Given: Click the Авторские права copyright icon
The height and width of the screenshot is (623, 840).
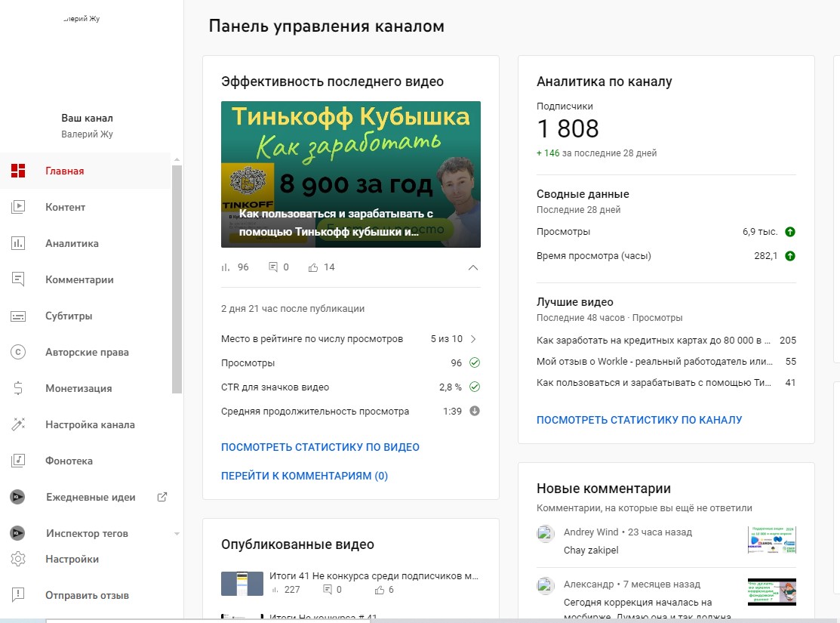Looking at the screenshot, I should (x=18, y=352).
